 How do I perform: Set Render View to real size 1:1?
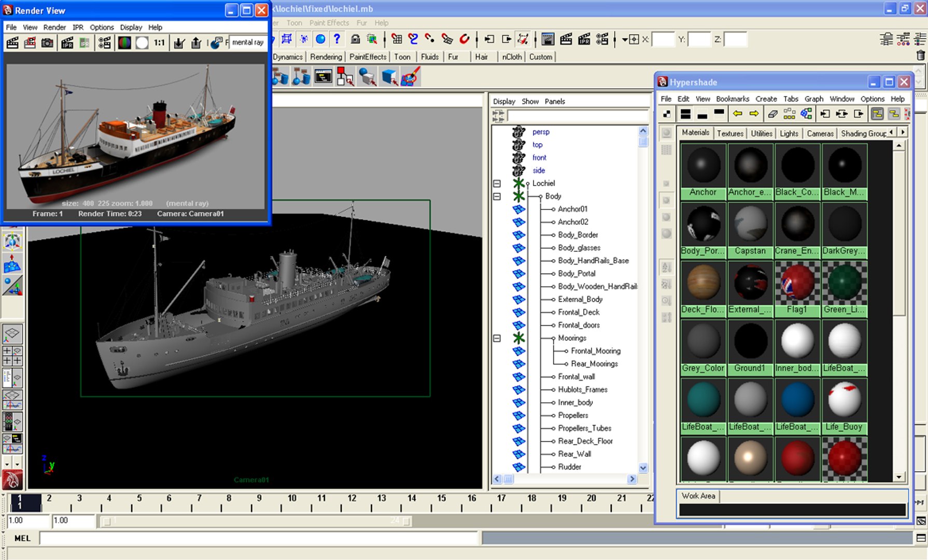159,43
